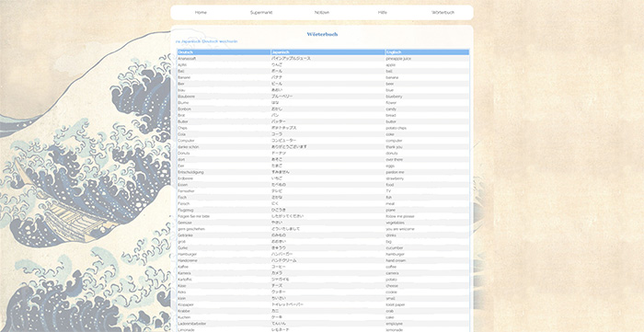This screenshot has height=332, width=644.
Task: Click the Japanese cell 'ハンバーガー'
Action: 282,254
